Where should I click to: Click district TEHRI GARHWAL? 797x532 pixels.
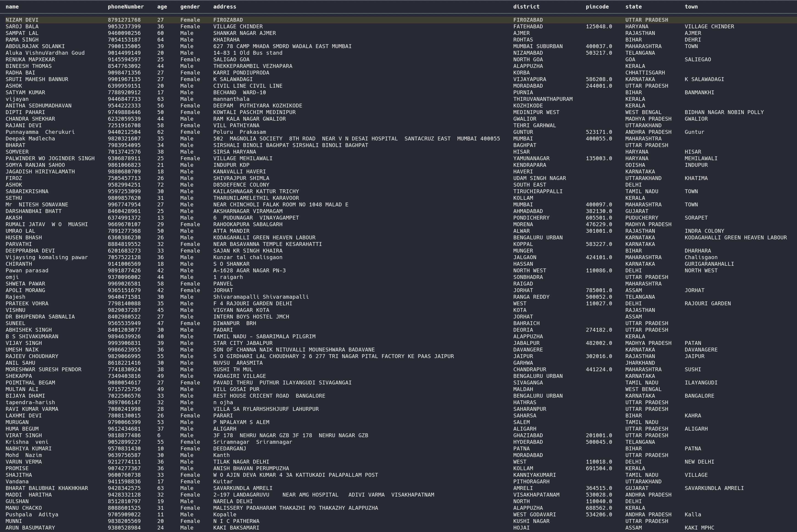pos(535,126)
